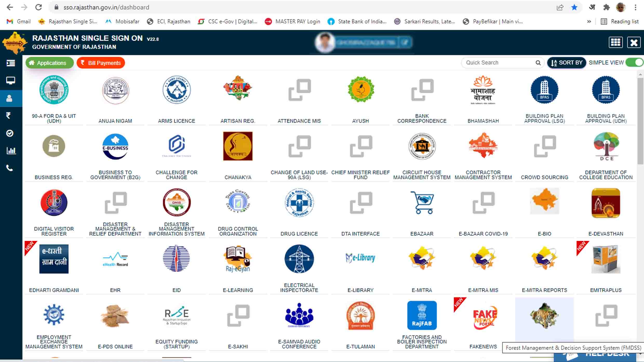
Task: Open the eBazaar shopping cart icon
Action: (422, 202)
